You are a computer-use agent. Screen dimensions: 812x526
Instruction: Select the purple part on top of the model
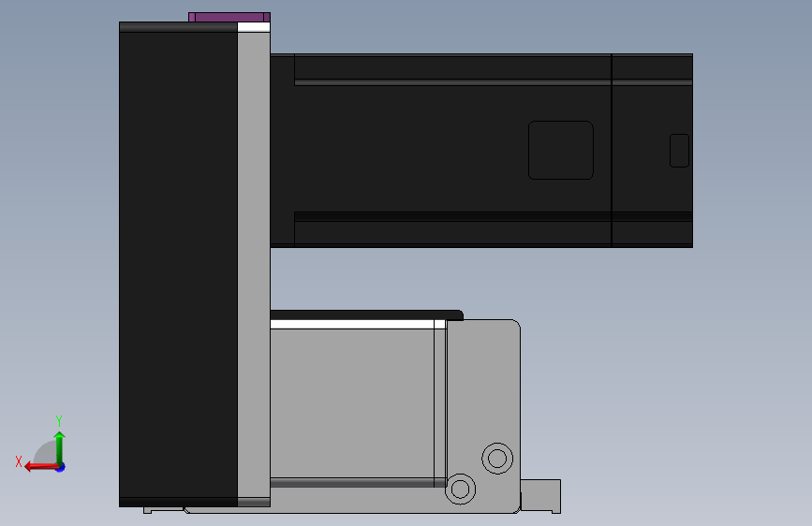tap(229, 17)
